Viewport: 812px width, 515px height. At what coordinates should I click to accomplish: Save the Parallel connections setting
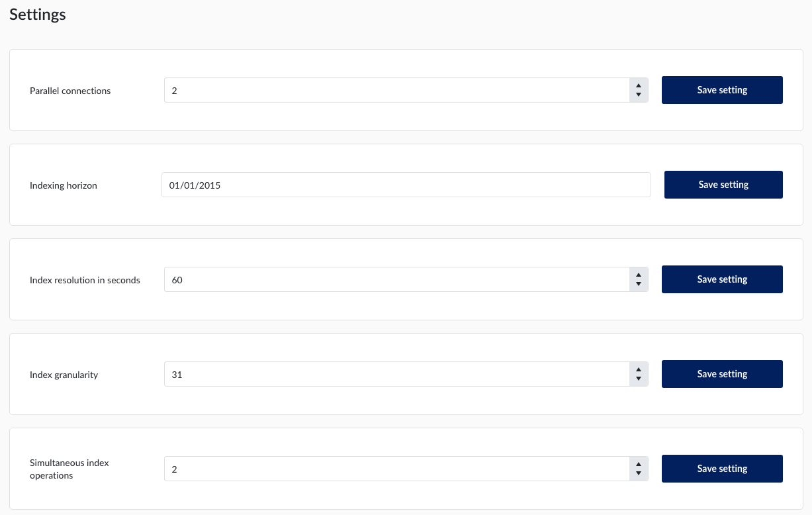click(722, 90)
